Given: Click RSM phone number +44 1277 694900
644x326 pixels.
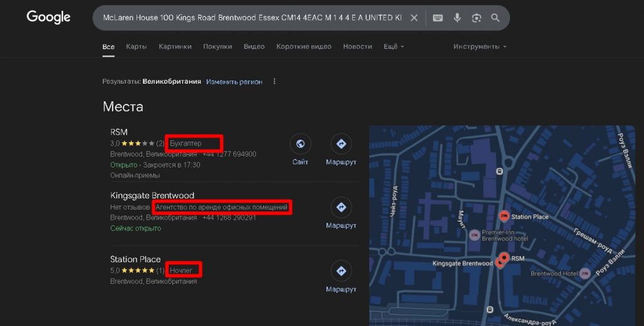Looking at the screenshot, I should (229, 154).
